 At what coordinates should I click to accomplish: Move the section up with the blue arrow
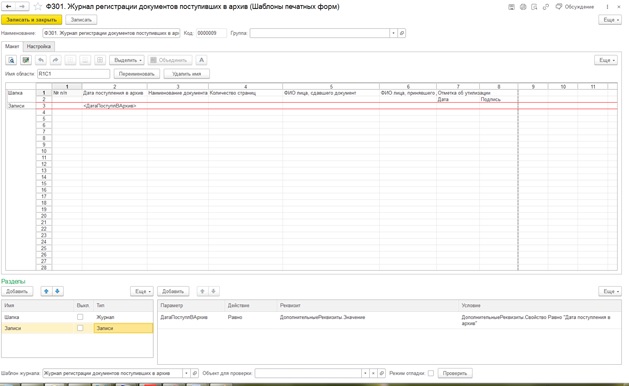[x=46, y=291]
